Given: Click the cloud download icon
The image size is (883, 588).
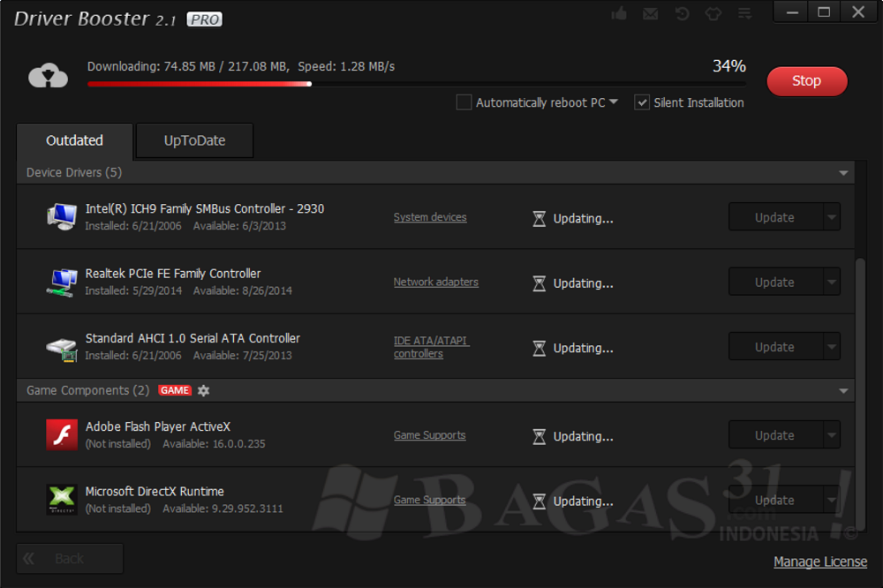Looking at the screenshot, I should tap(49, 75).
